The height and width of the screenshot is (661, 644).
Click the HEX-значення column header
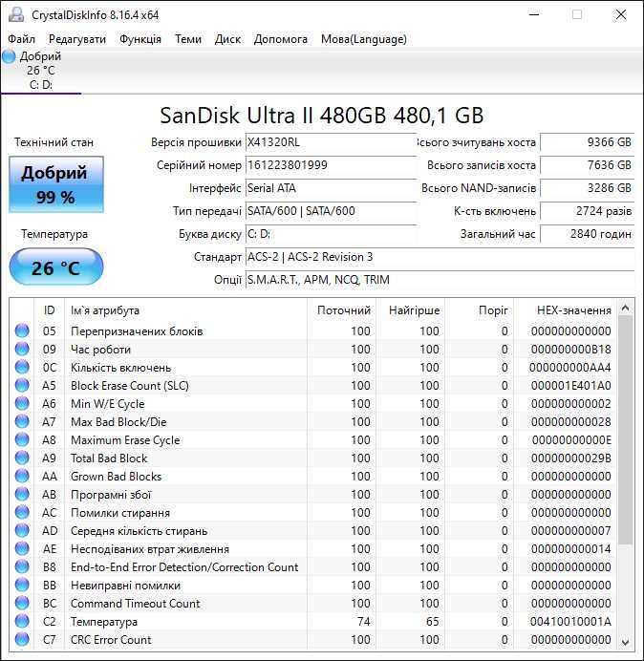pos(565,310)
